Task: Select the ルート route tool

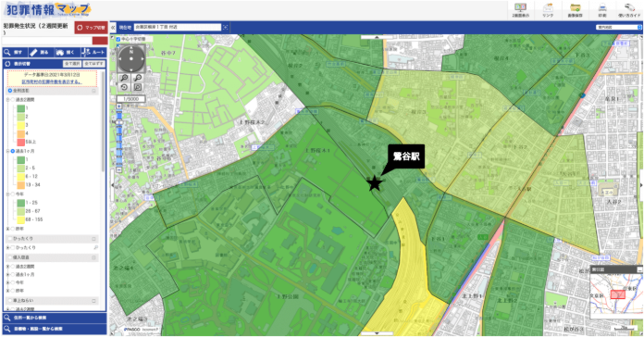Action: click(93, 52)
